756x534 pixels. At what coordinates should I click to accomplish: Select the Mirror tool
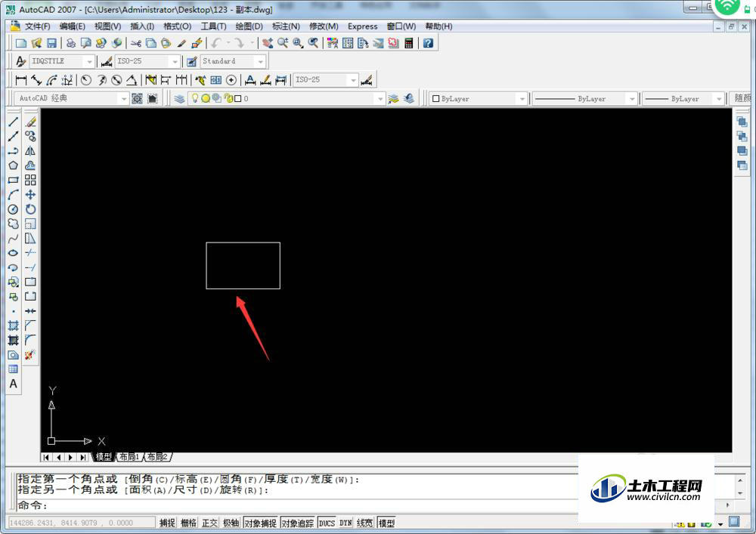coord(30,151)
